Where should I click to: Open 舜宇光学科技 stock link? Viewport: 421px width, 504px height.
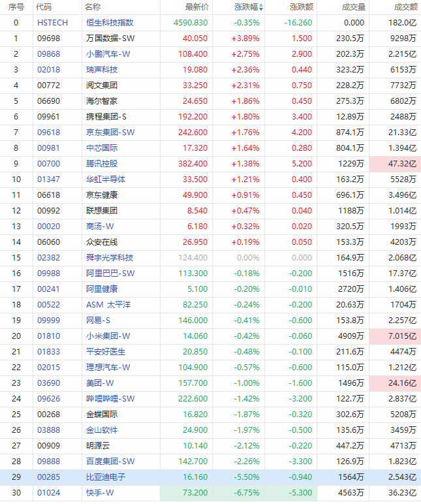pos(110,258)
